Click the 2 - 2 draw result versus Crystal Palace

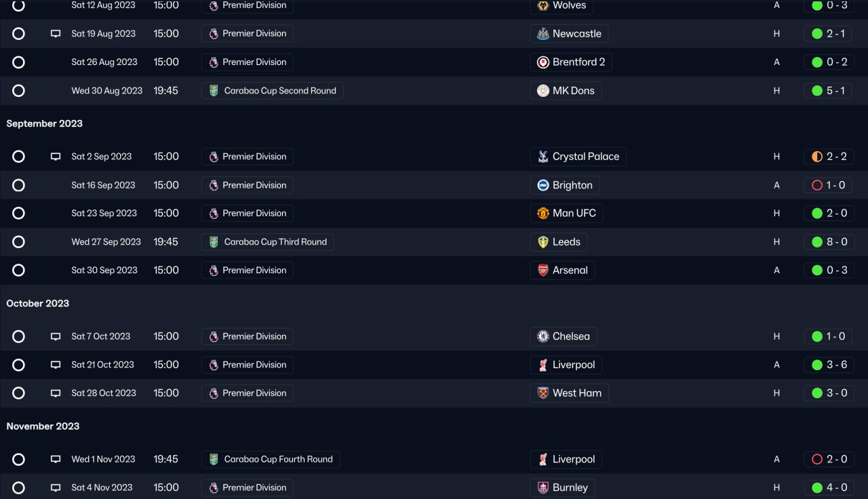pos(829,157)
